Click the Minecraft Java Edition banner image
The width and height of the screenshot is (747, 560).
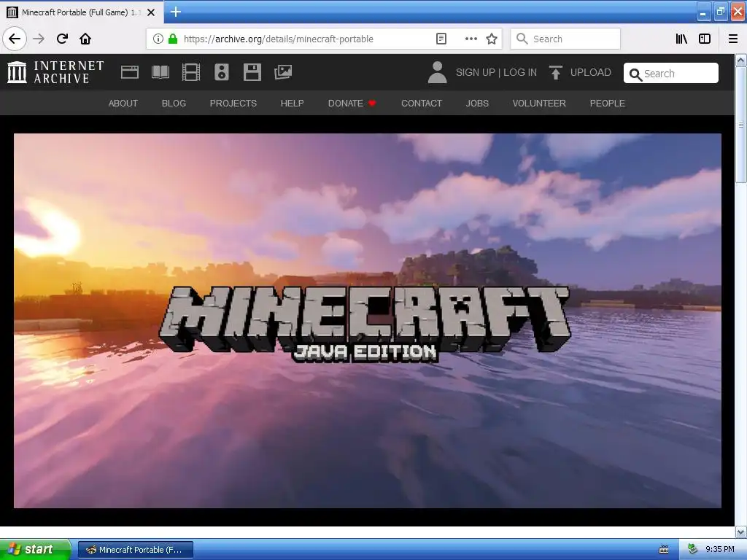(368, 321)
